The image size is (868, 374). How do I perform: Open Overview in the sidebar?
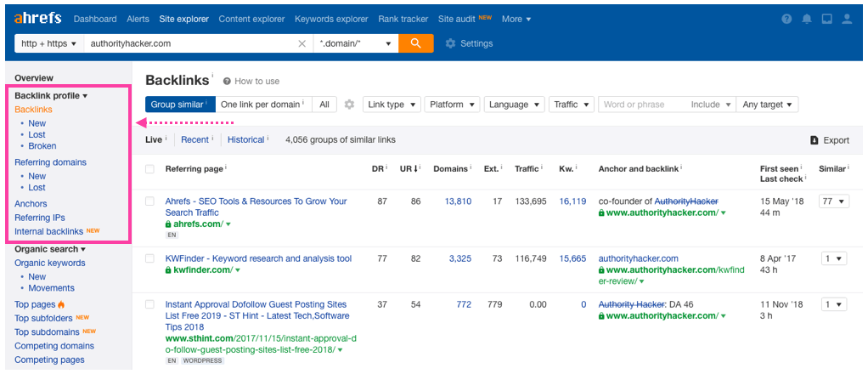coord(34,78)
